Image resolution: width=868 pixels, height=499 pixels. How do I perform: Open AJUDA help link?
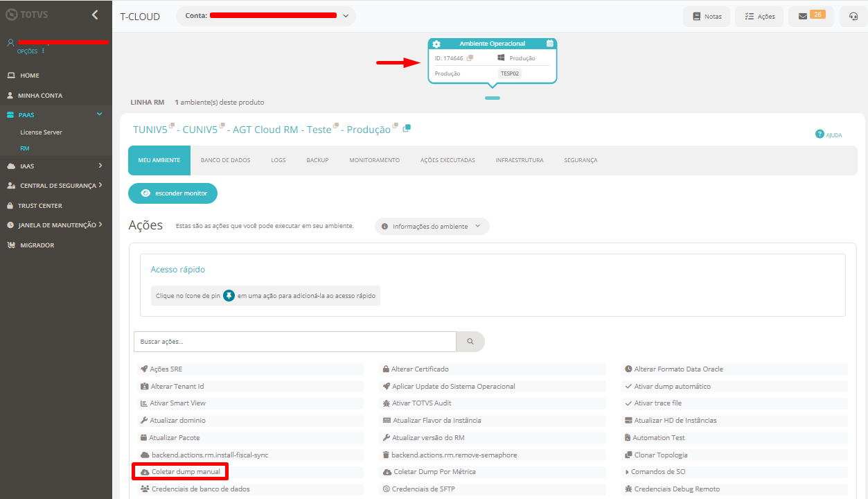click(x=829, y=134)
